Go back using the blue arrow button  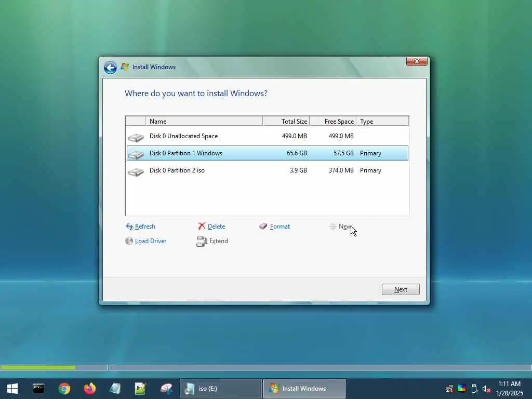coord(110,68)
